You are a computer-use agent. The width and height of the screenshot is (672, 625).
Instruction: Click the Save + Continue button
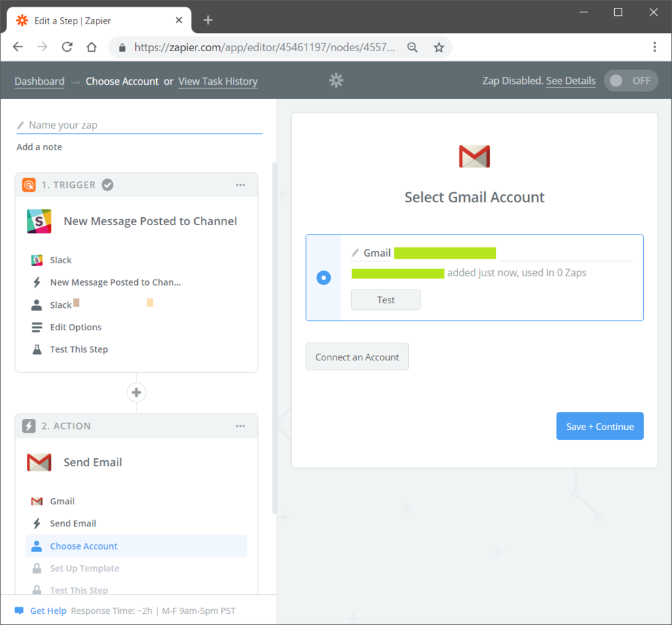pos(600,426)
